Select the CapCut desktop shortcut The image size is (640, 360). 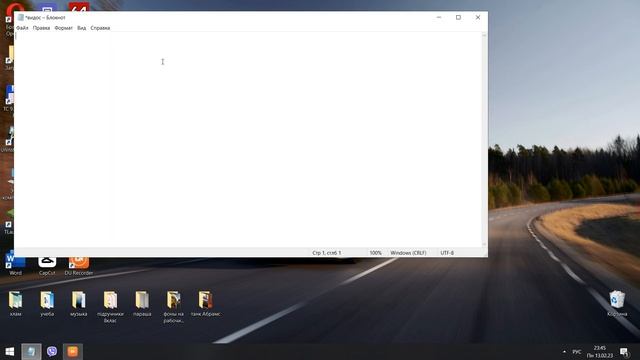click(x=47, y=265)
